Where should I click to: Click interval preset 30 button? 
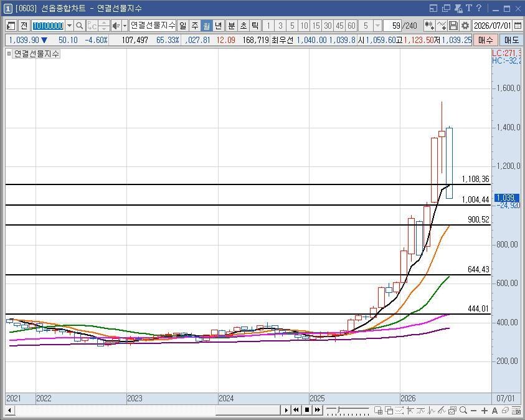coord(328,26)
